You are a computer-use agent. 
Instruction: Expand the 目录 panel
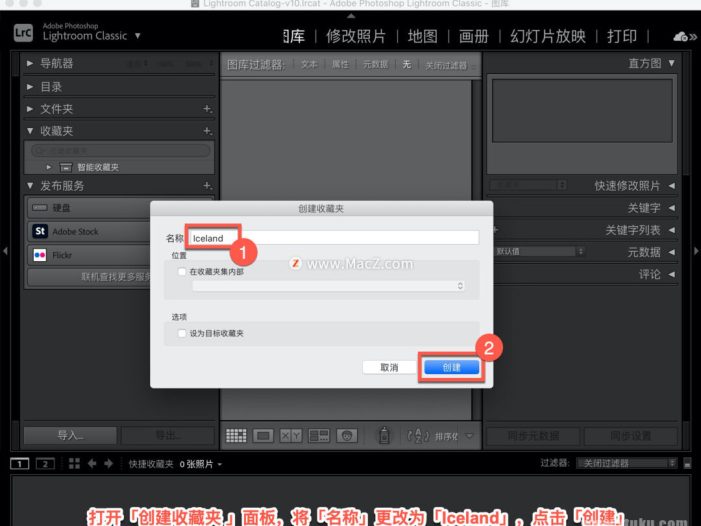coord(30,87)
